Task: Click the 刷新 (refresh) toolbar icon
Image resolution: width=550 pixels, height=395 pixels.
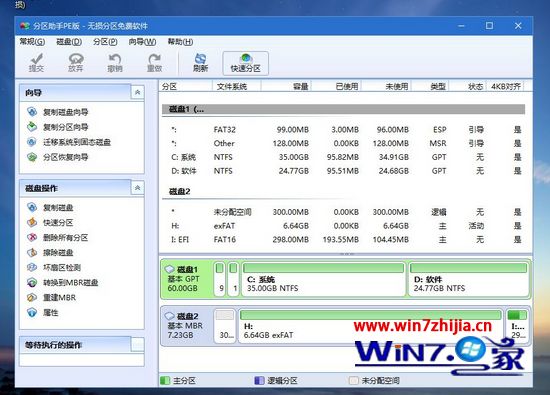Action: 200,63
